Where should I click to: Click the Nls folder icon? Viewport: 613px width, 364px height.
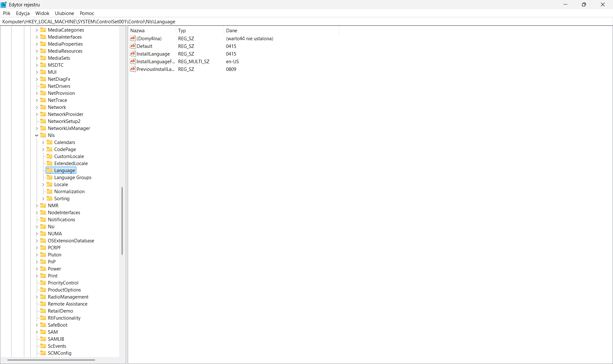(x=43, y=135)
